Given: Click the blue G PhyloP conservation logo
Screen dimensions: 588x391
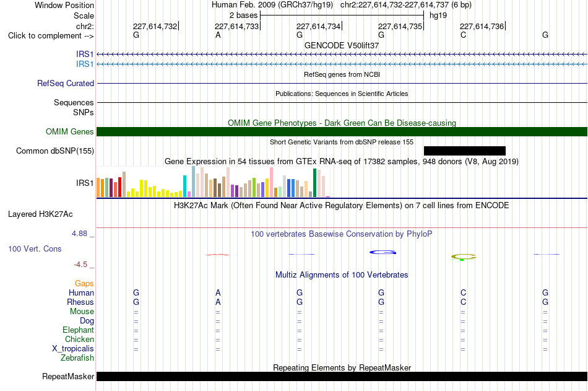Looking at the screenshot, I should coord(383,252).
